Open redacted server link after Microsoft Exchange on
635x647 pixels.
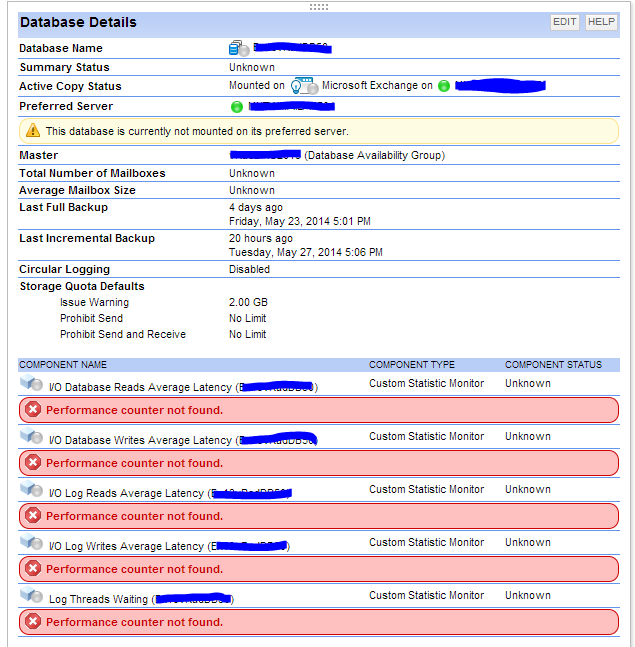click(500, 85)
